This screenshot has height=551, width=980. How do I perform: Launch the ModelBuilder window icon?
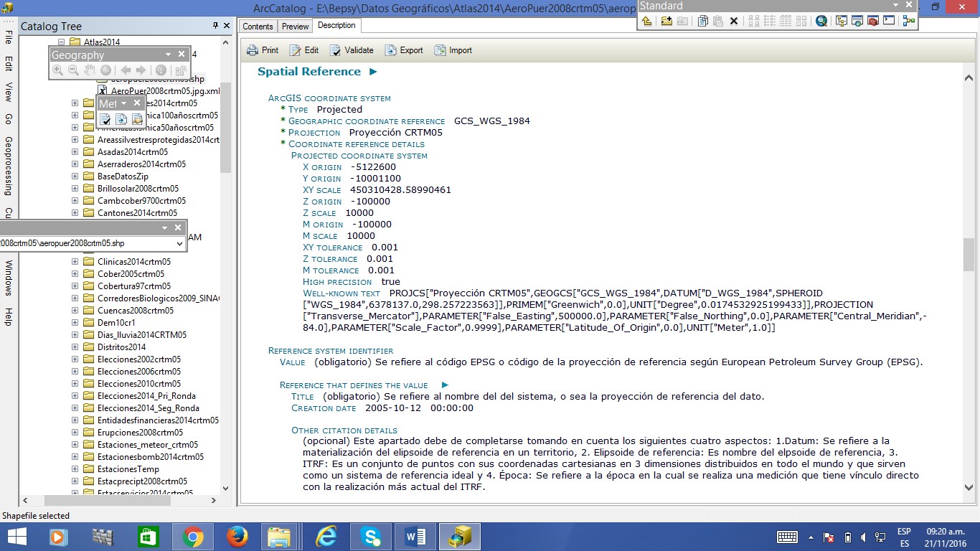(909, 21)
